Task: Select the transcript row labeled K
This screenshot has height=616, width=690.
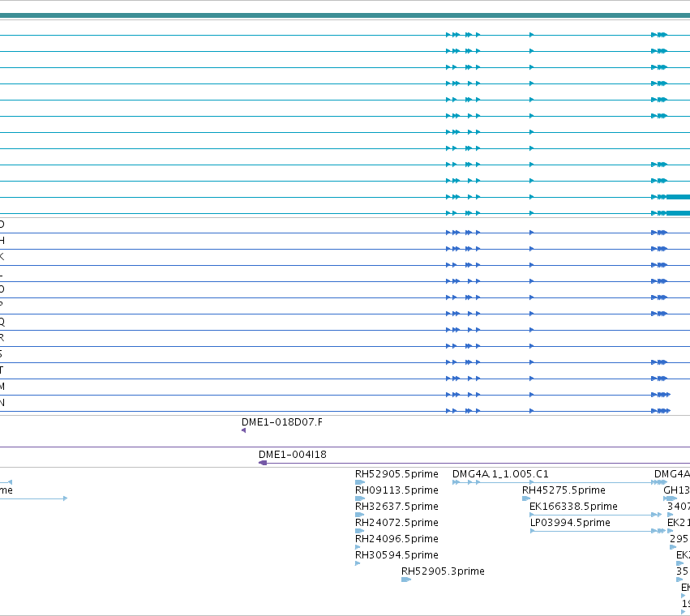Action: coord(345,265)
